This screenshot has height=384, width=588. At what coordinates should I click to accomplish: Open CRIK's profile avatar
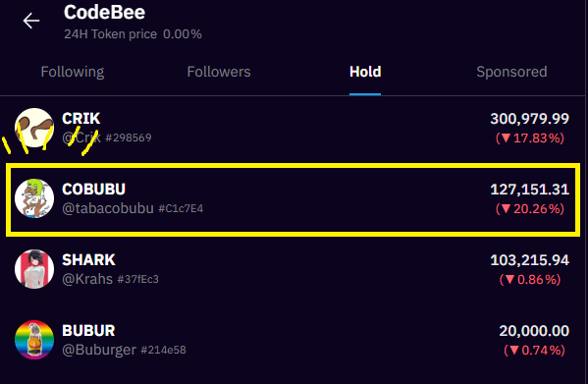tap(34, 128)
